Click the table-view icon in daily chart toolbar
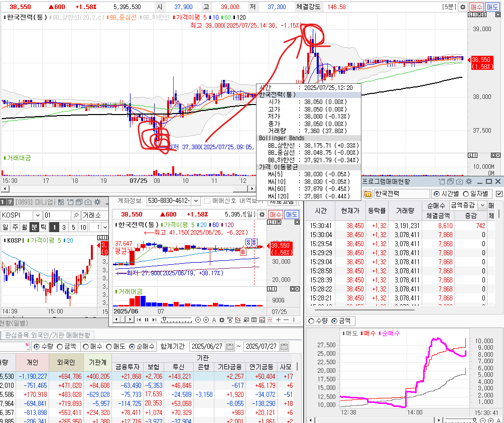The image size is (504, 423). point(254,320)
